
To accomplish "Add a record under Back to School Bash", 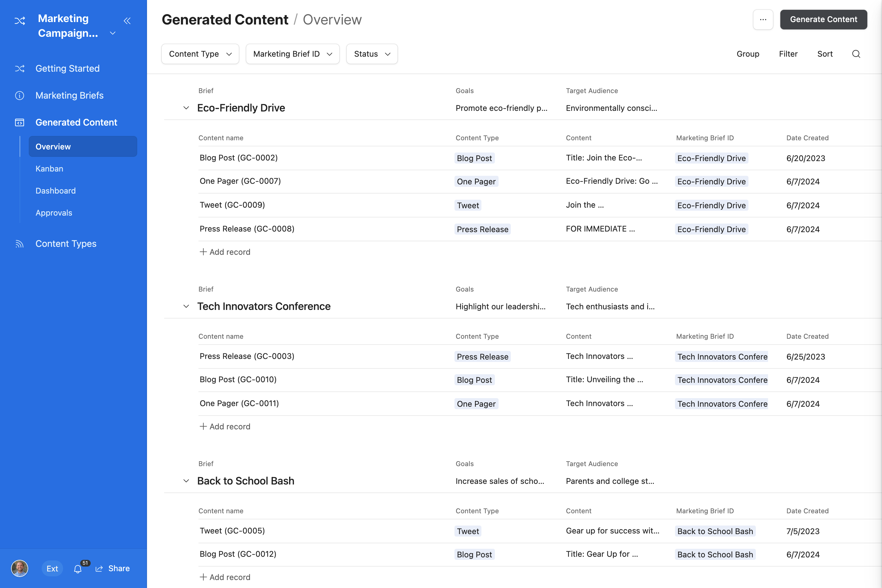I will click(225, 577).
